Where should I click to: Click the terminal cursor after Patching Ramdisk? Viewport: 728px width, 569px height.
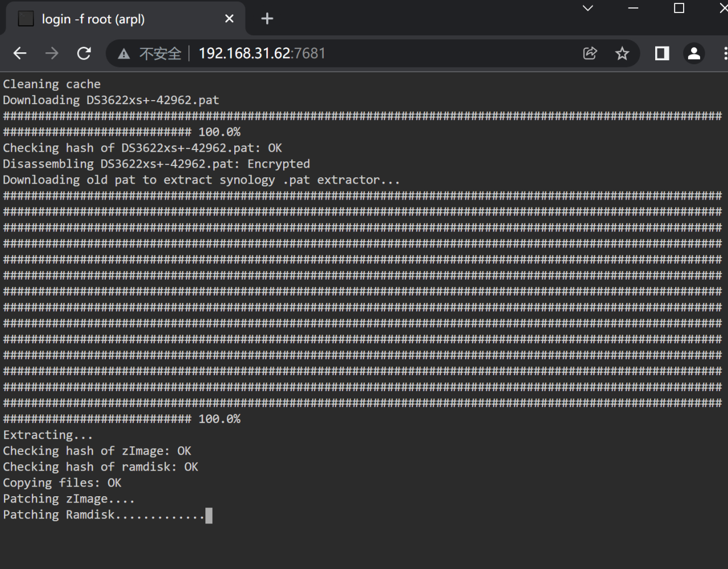pyautogui.click(x=209, y=515)
